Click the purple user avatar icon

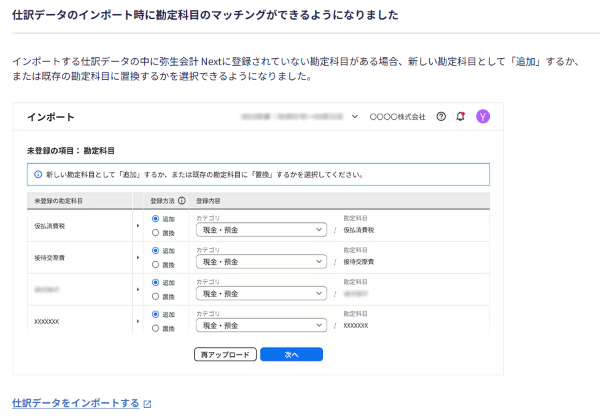(482, 116)
